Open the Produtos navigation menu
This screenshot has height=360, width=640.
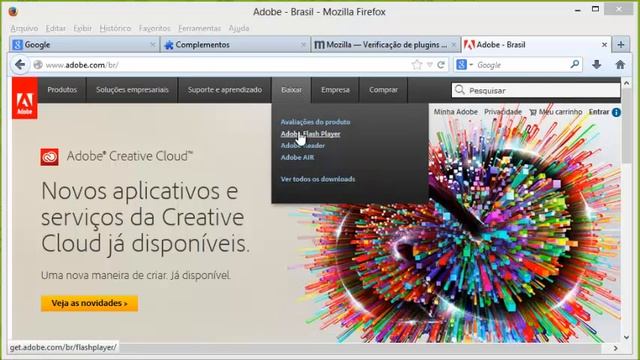(x=62, y=90)
